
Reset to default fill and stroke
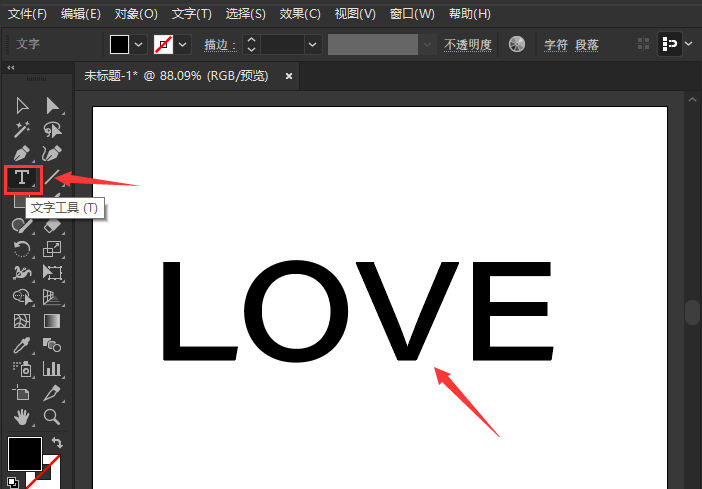pyautogui.click(x=12, y=482)
